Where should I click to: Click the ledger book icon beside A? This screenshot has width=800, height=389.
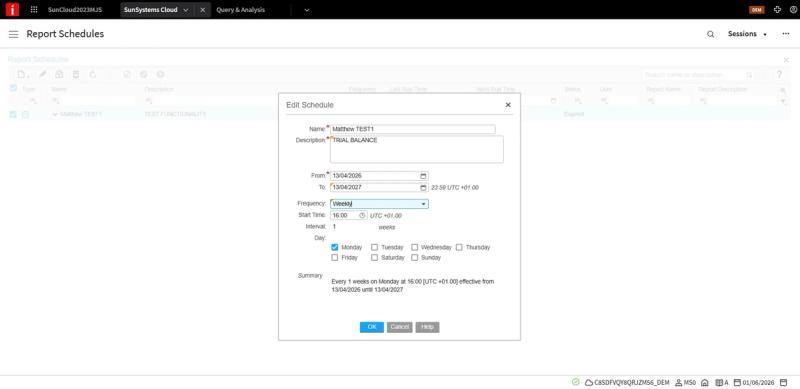click(x=719, y=382)
